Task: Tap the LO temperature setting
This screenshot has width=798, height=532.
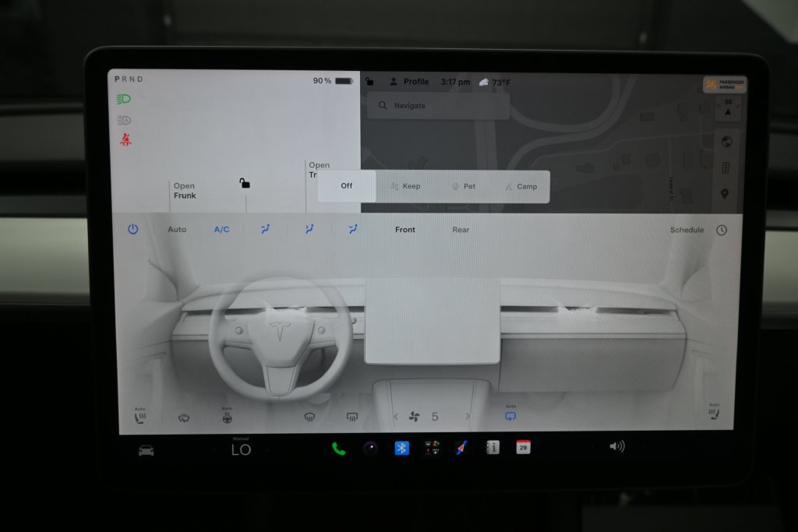Action: (242, 449)
